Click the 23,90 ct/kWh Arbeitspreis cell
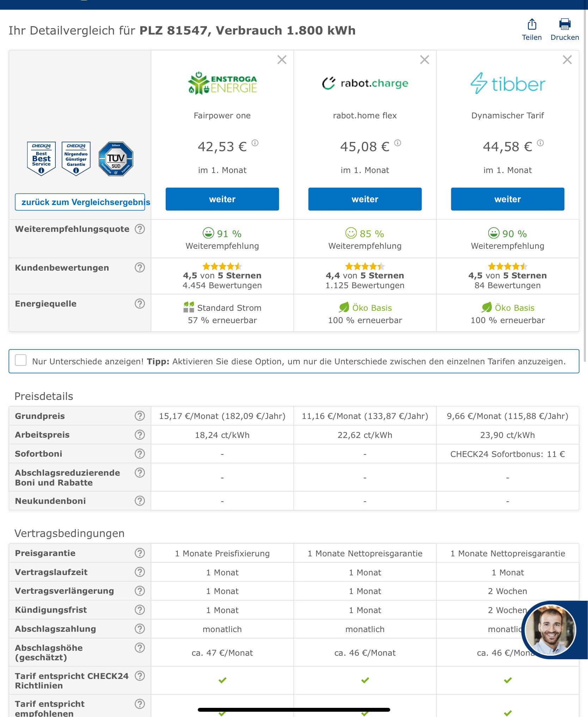 [x=508, y=435]
